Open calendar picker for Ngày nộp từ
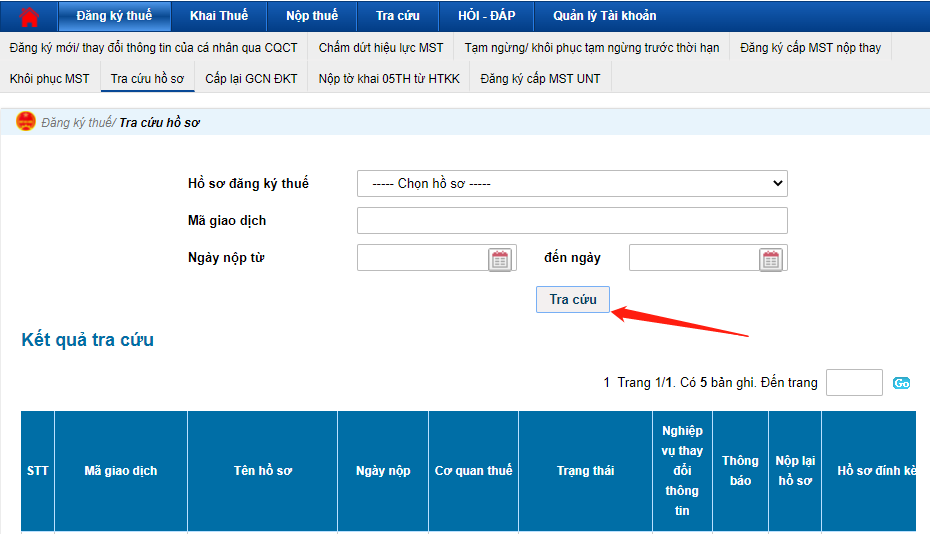The image size is (930, 534). click(500, 260)
